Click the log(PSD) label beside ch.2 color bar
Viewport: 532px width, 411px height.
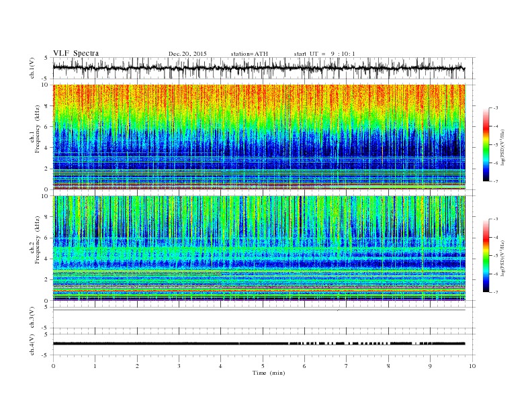coord(503,258)
